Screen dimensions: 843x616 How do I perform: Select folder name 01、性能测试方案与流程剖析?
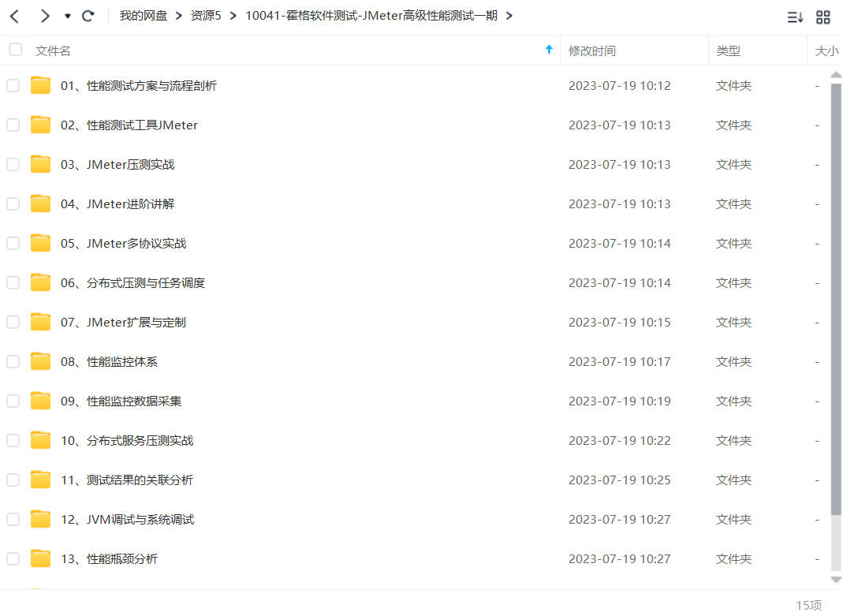(x=139, y=85)
